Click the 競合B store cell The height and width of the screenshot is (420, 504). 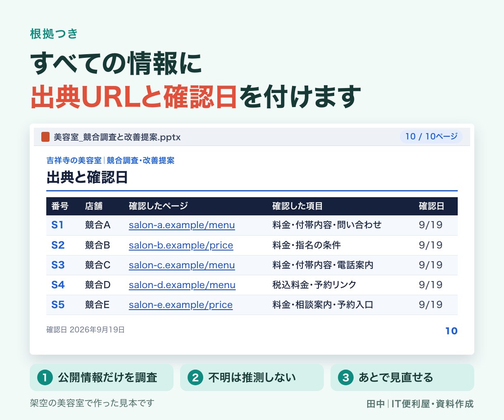click(97, 245)
